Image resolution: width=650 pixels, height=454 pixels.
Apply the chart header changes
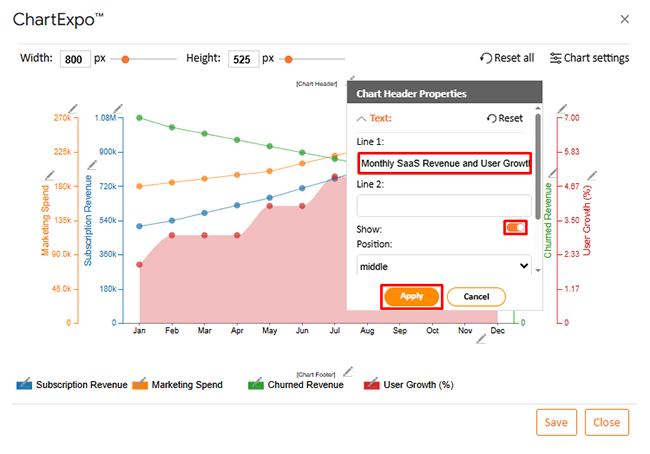[x=412, y=296]
